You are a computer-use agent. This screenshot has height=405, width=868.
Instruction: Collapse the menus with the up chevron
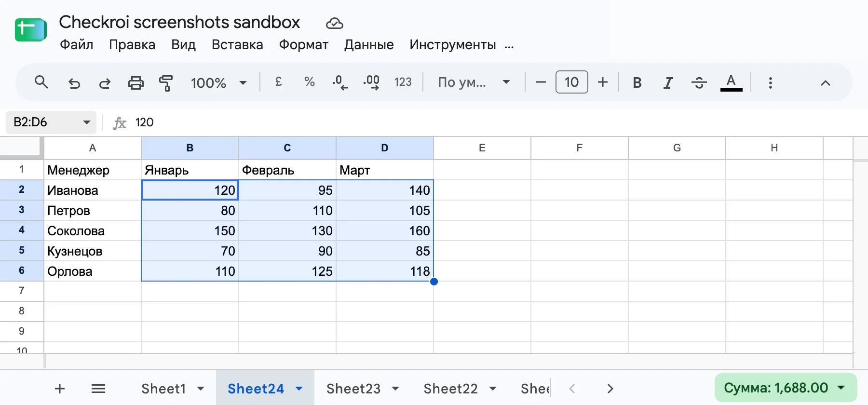(x=826, y=83)
